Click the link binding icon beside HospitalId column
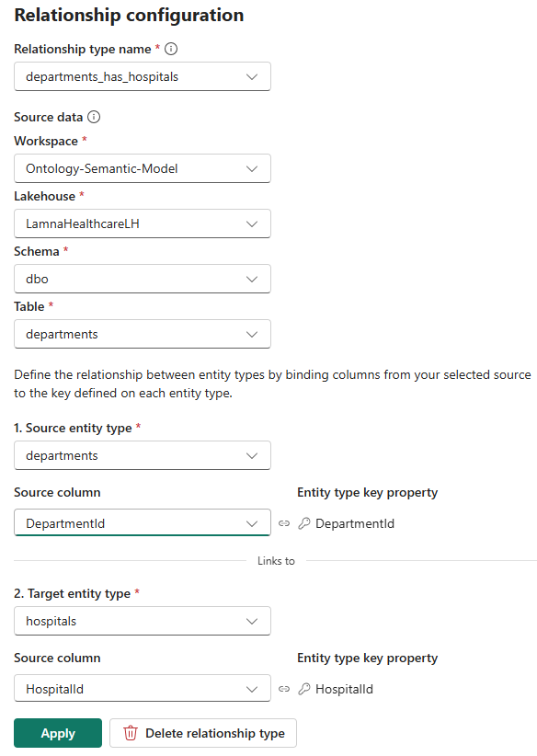 (284, 688)
